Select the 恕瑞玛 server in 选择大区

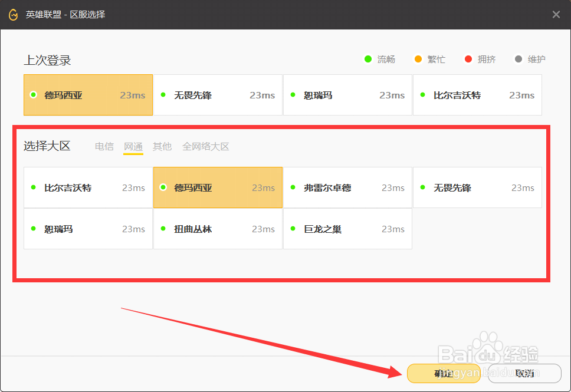coord(88,229)
